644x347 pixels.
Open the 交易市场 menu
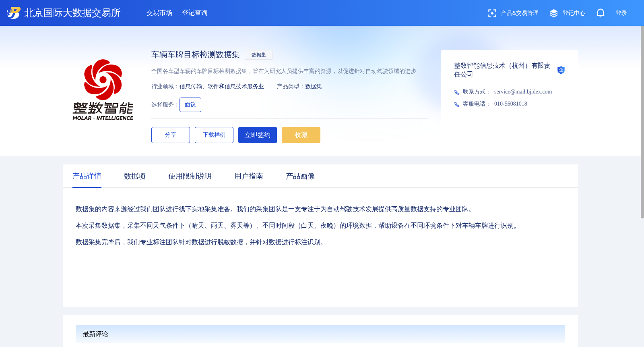159,13
